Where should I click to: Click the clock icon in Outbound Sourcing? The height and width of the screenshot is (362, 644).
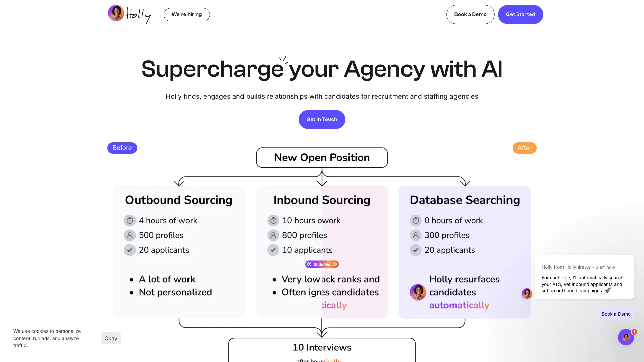(129, 221)
